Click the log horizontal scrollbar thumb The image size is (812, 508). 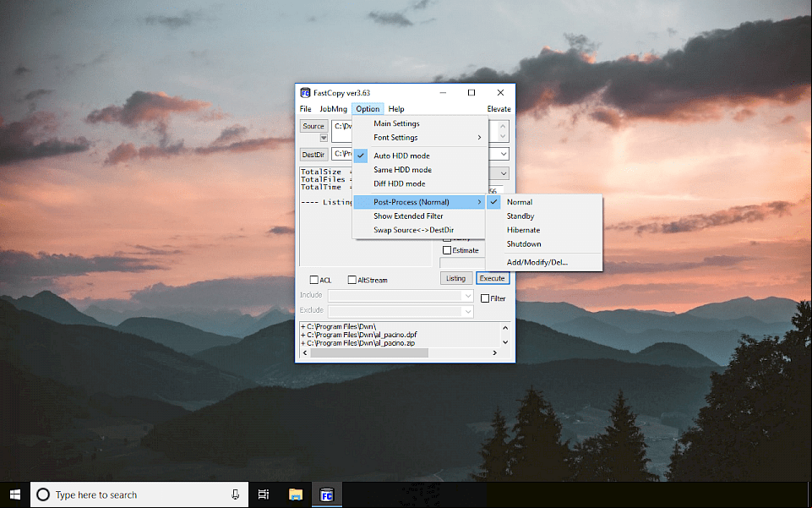(x=369, y=352)
